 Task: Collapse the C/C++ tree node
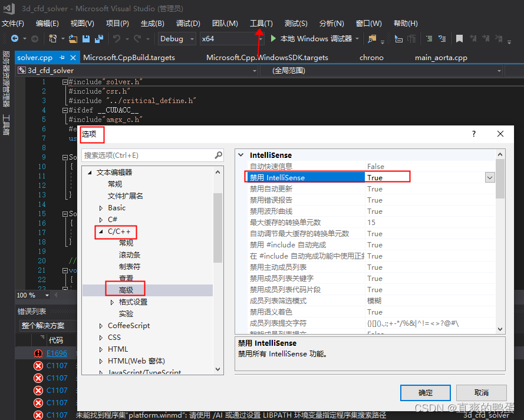(101, 232)
